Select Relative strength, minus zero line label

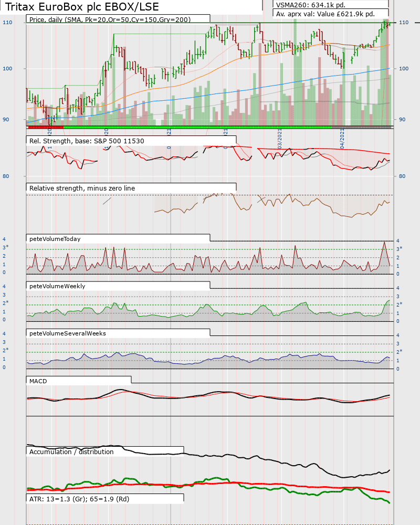click(82, 188)
